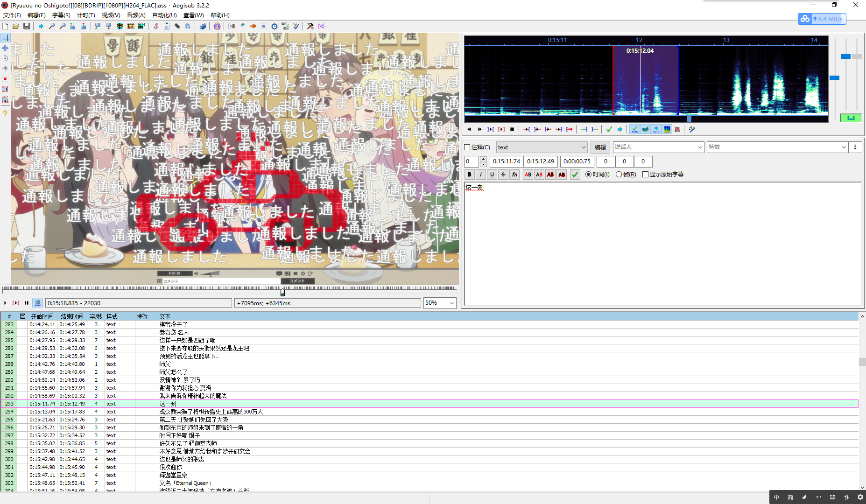Image resolution: width=866 pixels, height=504 pixels.
Task: Open the Shift Times icon
Action: pos(232,26)
